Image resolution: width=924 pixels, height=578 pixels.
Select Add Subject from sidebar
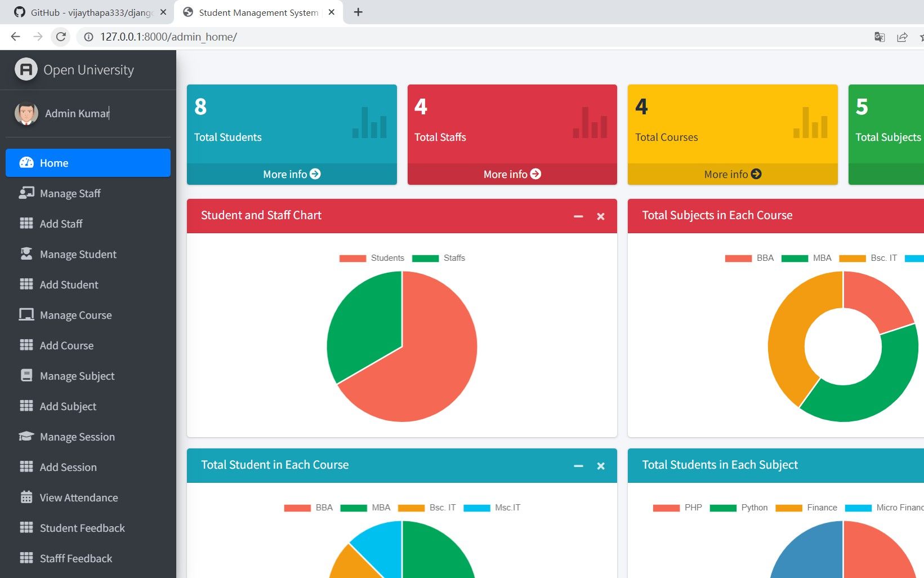click(x=88, y=406)
